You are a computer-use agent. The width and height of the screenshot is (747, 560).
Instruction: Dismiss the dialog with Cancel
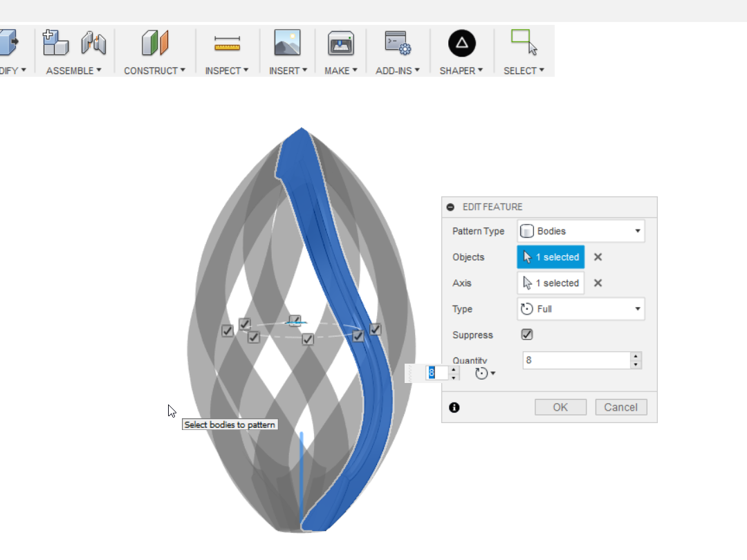620,407
